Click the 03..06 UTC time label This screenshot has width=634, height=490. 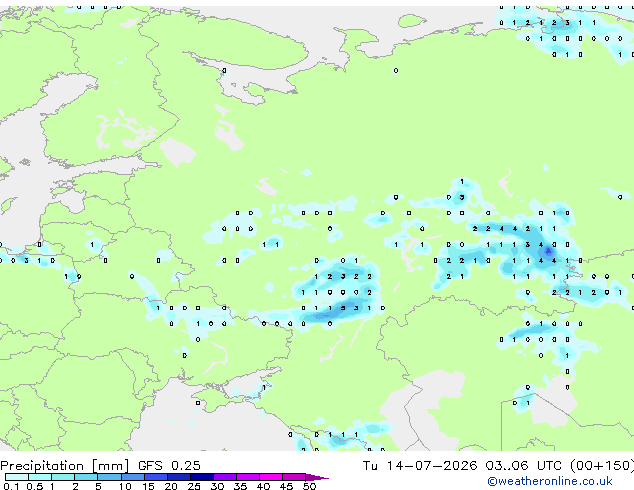coord(524,465)
